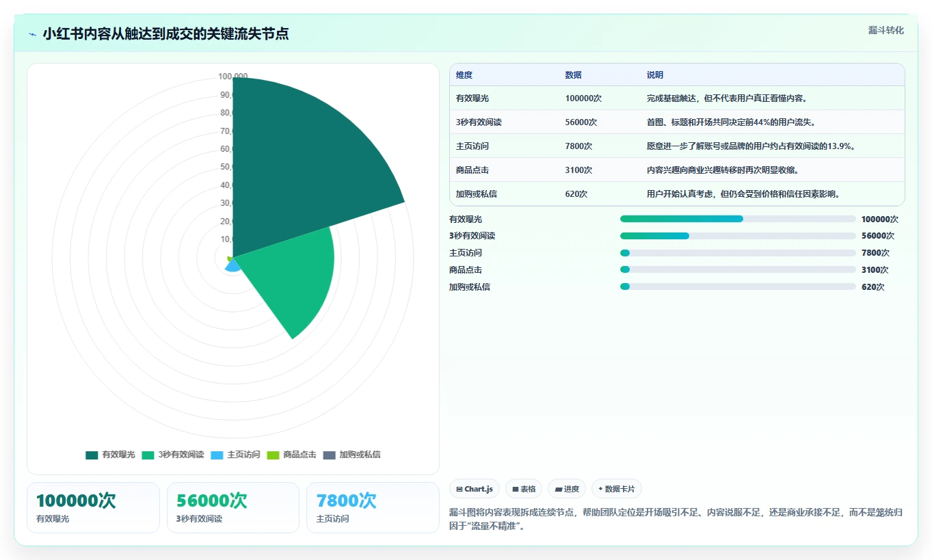Toggle the 有效曝光 legend color swatch
This screenshot has width=932, height=560.
pyautogui.click(x=92, y=455)
